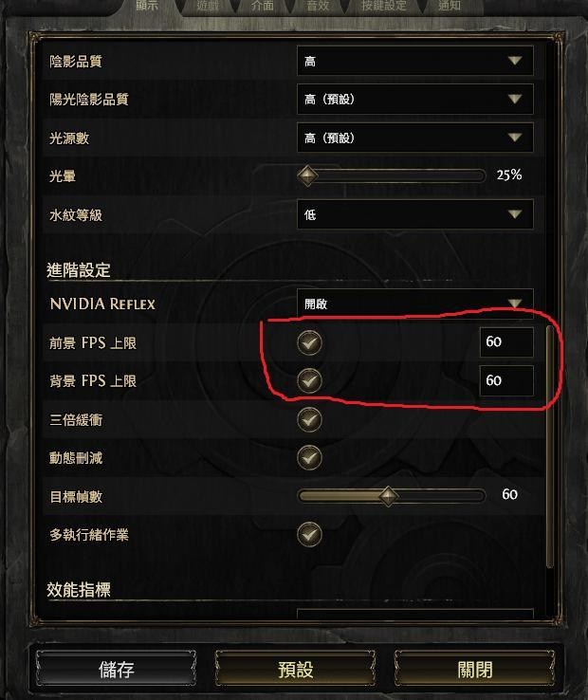Click the 背景 FPS limit value field
Viewport: 588px width, 700px height.
point(506,380)
